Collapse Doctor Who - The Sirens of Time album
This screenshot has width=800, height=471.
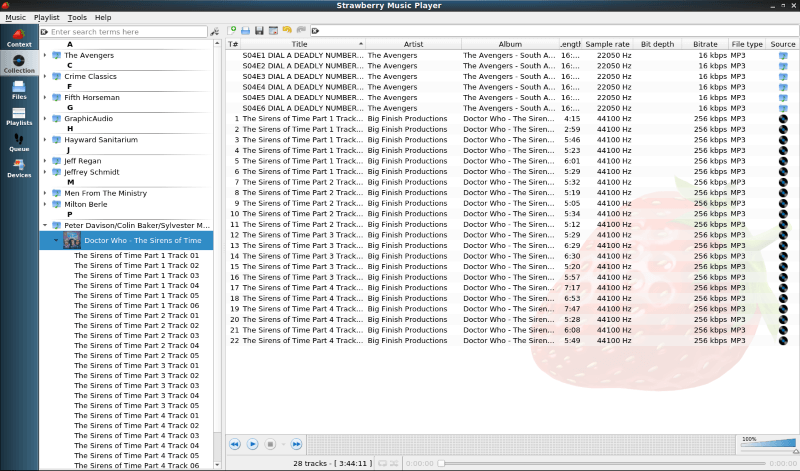click(56, 240)
